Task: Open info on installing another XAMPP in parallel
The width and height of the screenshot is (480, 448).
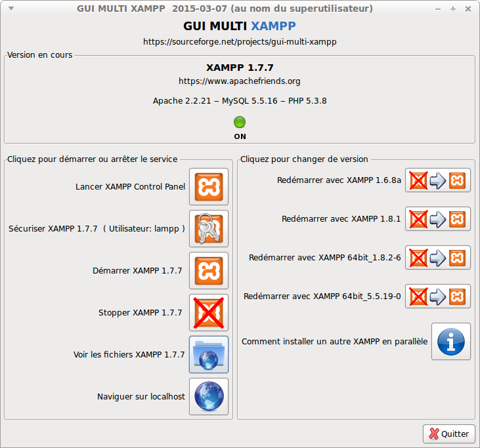Action: pyautogui.click(x=451, y=342)
